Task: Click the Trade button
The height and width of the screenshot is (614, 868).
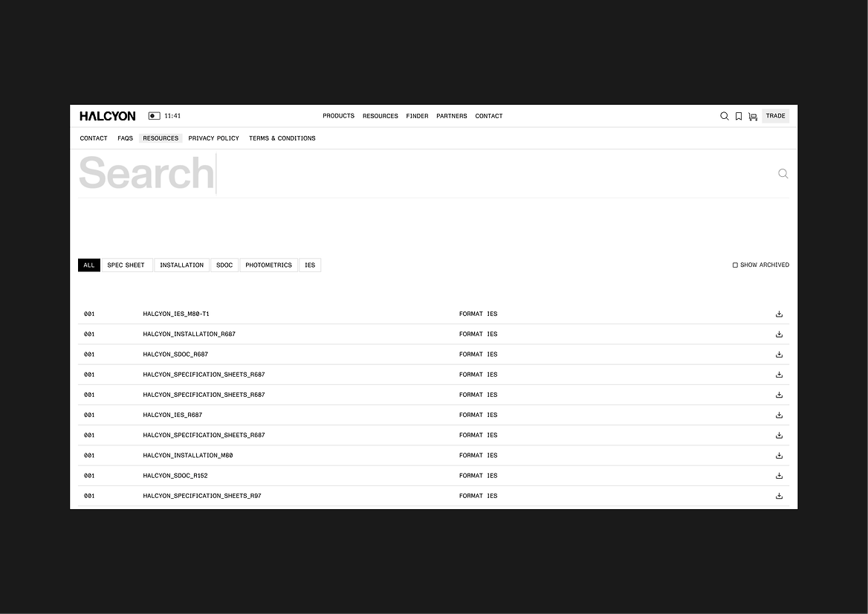Action: coord(775,116)
